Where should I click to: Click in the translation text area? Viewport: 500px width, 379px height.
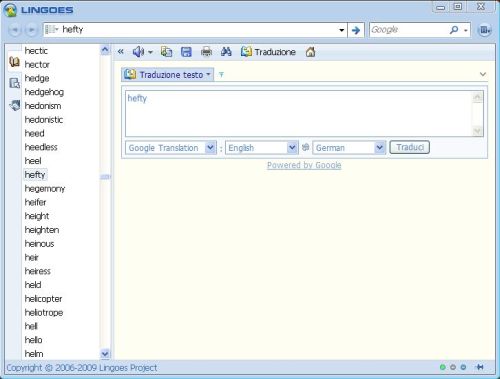pyautogui.click(x=299, y=113)
